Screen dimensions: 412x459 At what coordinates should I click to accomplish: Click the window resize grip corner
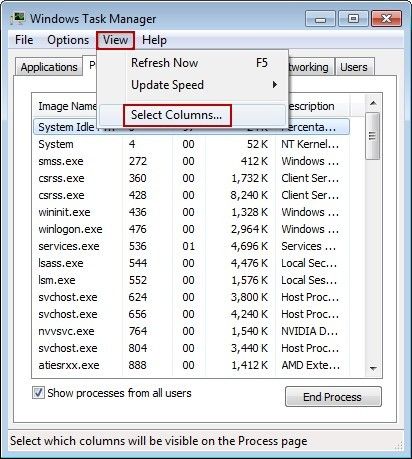click(399, 445)
